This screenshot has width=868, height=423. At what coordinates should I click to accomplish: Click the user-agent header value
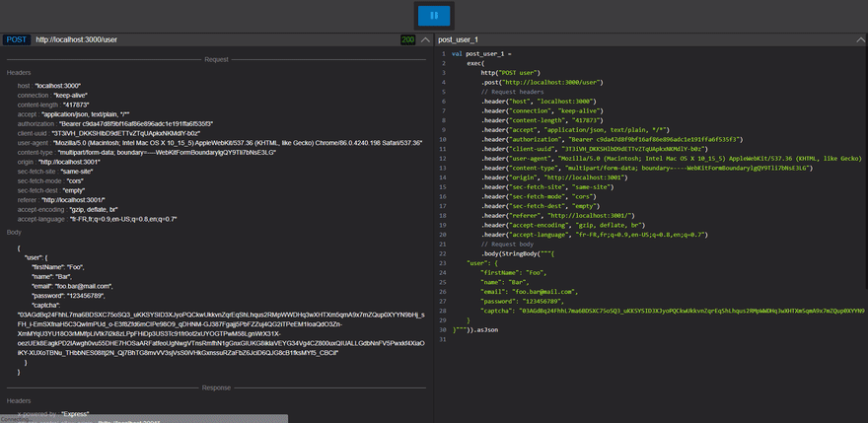[x=236, y=143]
